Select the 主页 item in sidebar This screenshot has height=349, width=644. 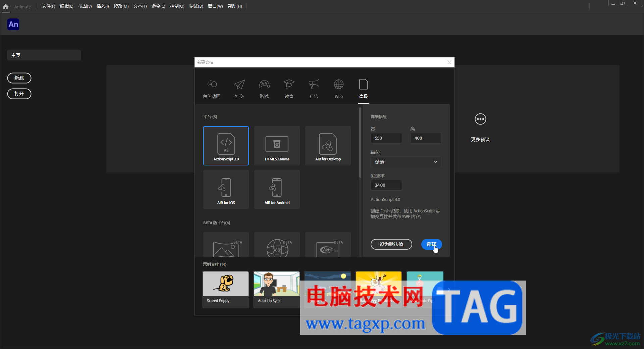pos(44,55)
